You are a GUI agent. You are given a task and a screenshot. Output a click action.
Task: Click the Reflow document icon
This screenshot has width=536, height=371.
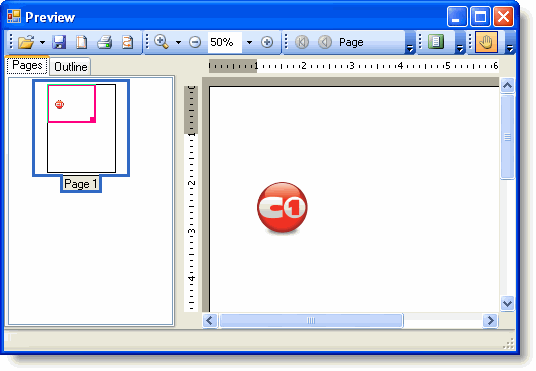pos(128,42)
